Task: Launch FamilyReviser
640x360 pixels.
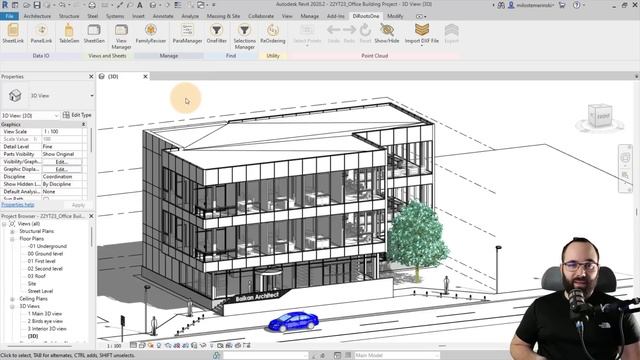Action: 151,33
